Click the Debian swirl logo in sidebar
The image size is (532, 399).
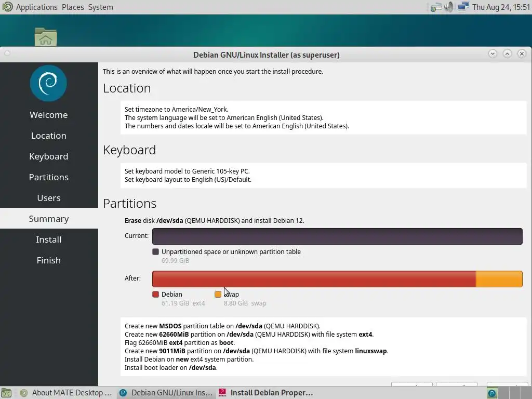pyautogui.click(x=48, y=83)
